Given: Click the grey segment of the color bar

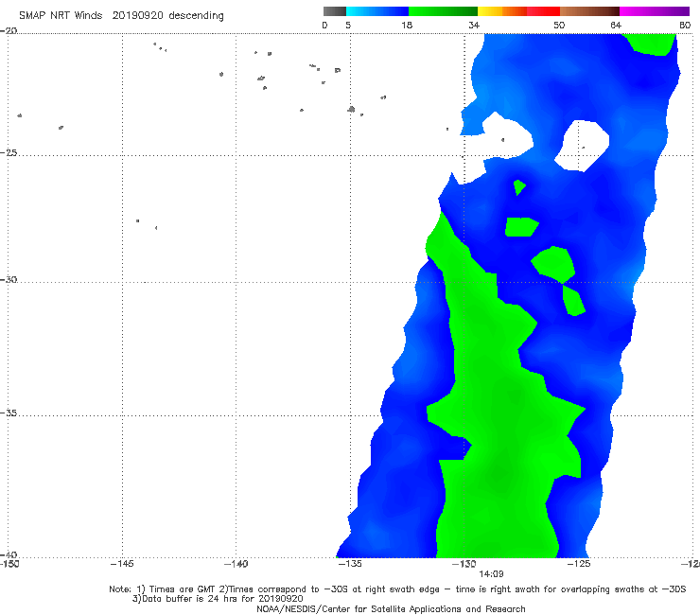Looking at the screenshot, I should [334, 11].
